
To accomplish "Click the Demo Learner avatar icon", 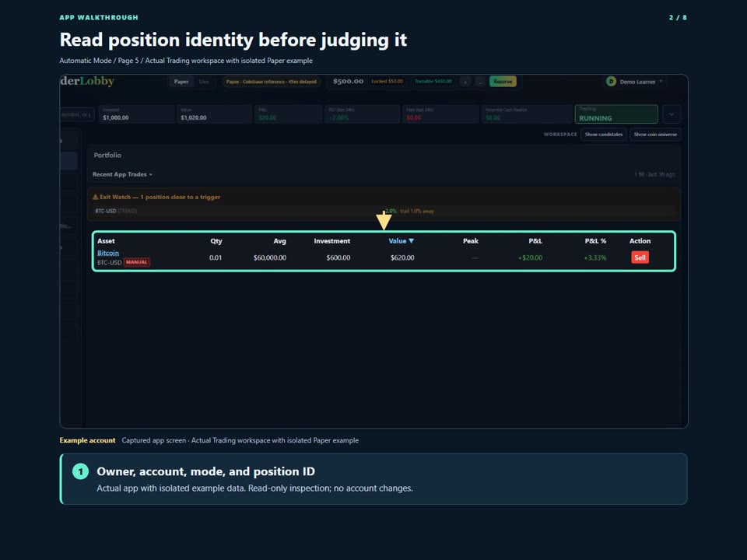I will (x=611, y=82).
